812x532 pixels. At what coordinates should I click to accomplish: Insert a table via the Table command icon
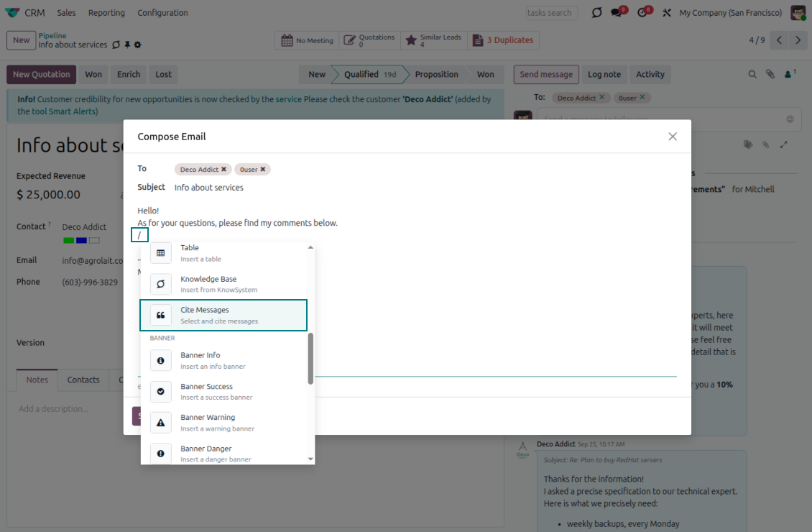(160, 252)
